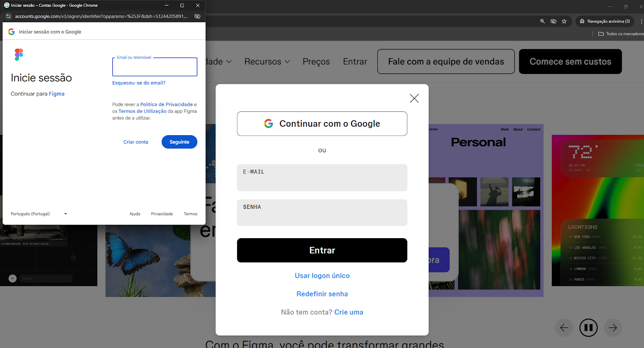Pause the carousel slideshow

click(588, 328)
